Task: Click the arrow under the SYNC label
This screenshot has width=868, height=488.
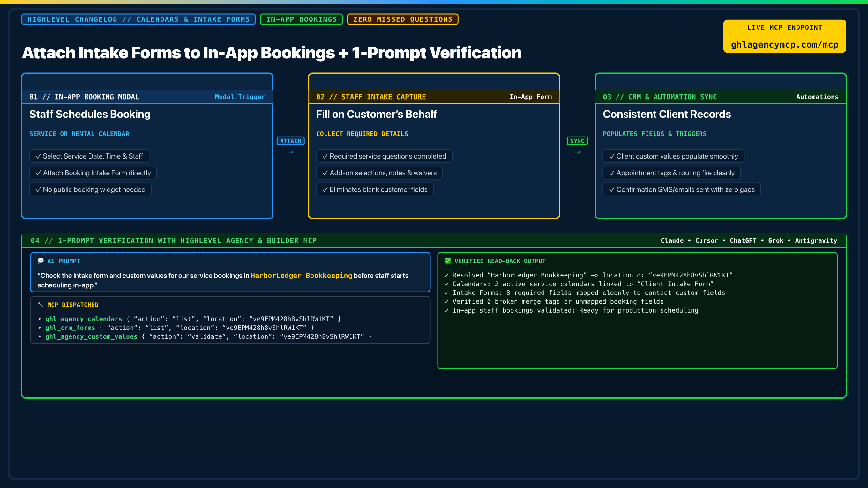Action: click(x=577, y=152)
